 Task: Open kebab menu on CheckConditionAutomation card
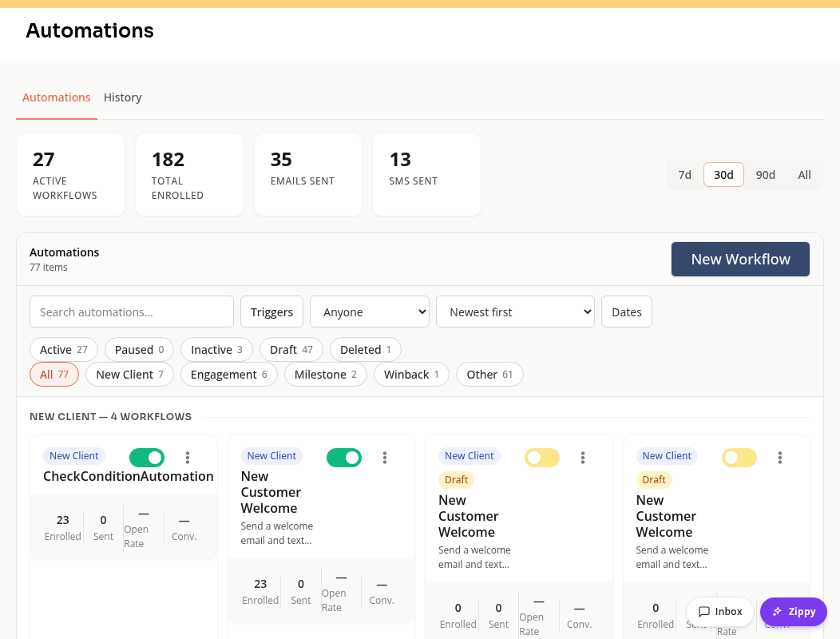[187, 457]
